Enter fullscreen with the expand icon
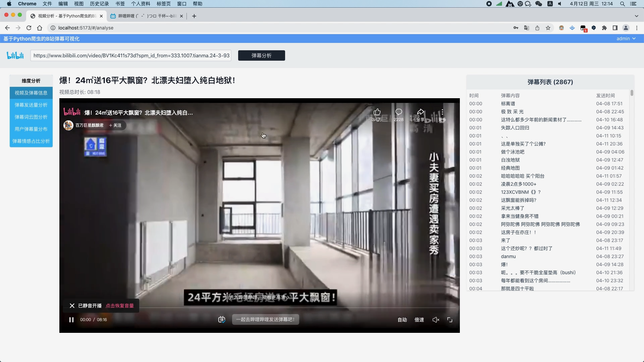644x362 pixels. (450, 320)
